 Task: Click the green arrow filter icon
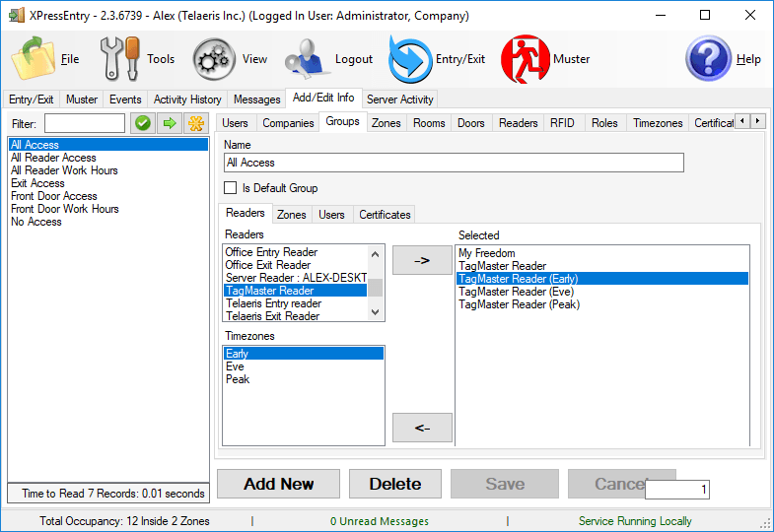coord(170,123)
